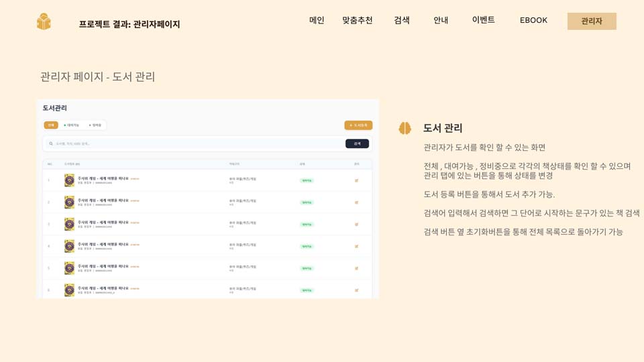This screenshot has width=644, height=362.
Task: Open the EBOOK menu item
Action: tap(533, 20)
